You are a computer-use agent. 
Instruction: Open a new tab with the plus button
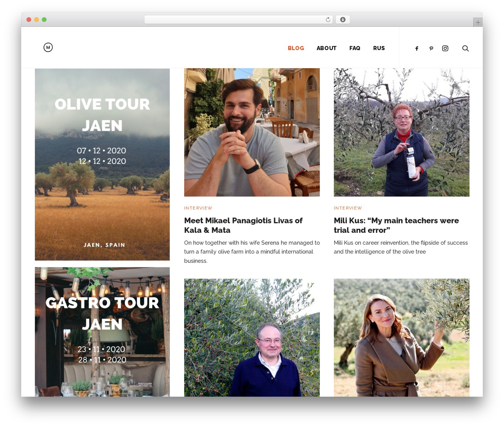point(478,22)
